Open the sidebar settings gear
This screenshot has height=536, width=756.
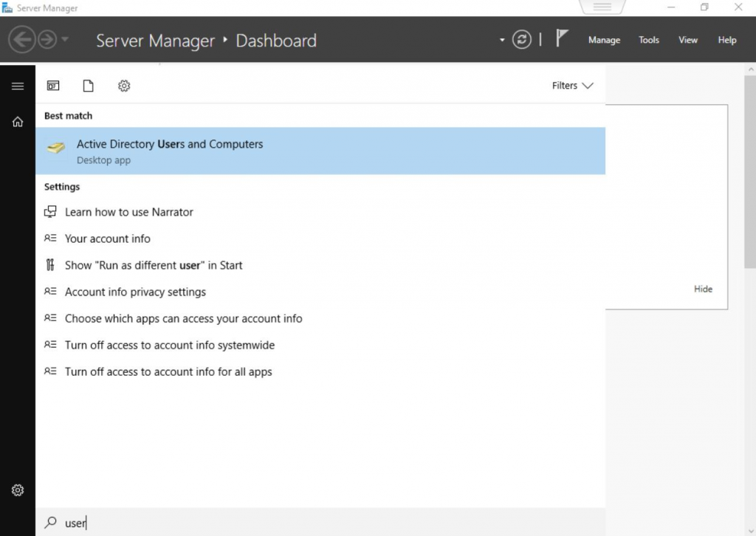[18, 490]
